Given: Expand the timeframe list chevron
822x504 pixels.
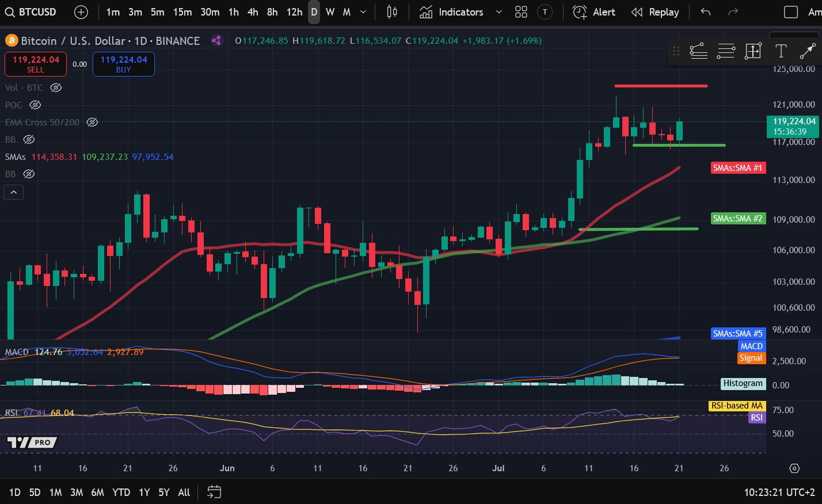Looking at the screenshot, I should click(363, 12).
